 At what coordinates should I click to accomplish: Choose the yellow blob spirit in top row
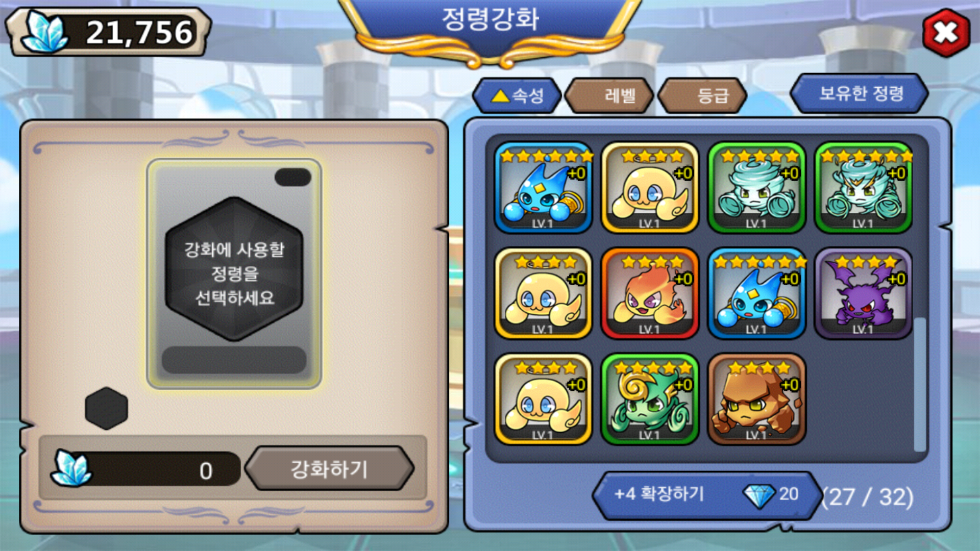[x=650, y=188]
